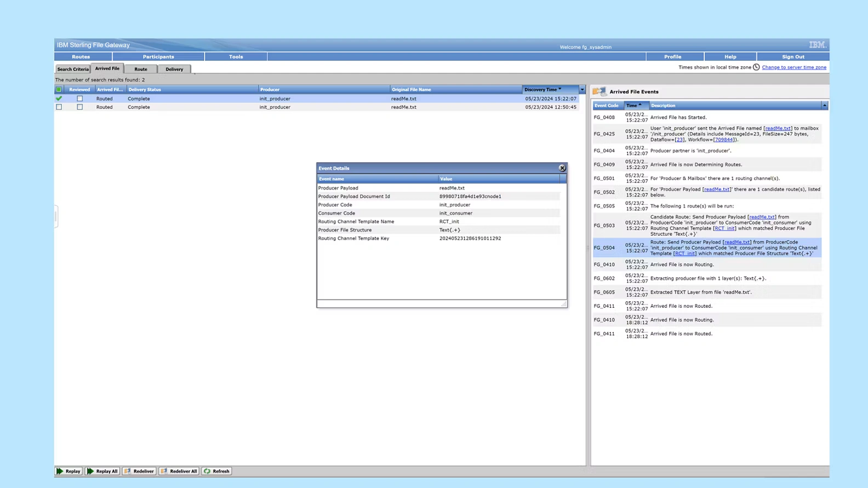Click the Redeliver icon button
This screenshot has width=868, height=488.
(127, 471)
